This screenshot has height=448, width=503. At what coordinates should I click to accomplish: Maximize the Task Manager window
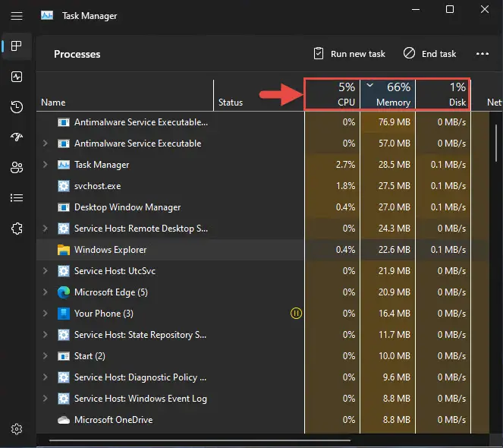[450, 9]
